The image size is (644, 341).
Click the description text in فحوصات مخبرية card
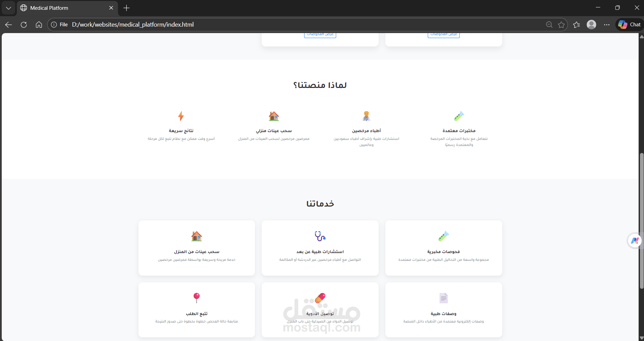(444, 260)
